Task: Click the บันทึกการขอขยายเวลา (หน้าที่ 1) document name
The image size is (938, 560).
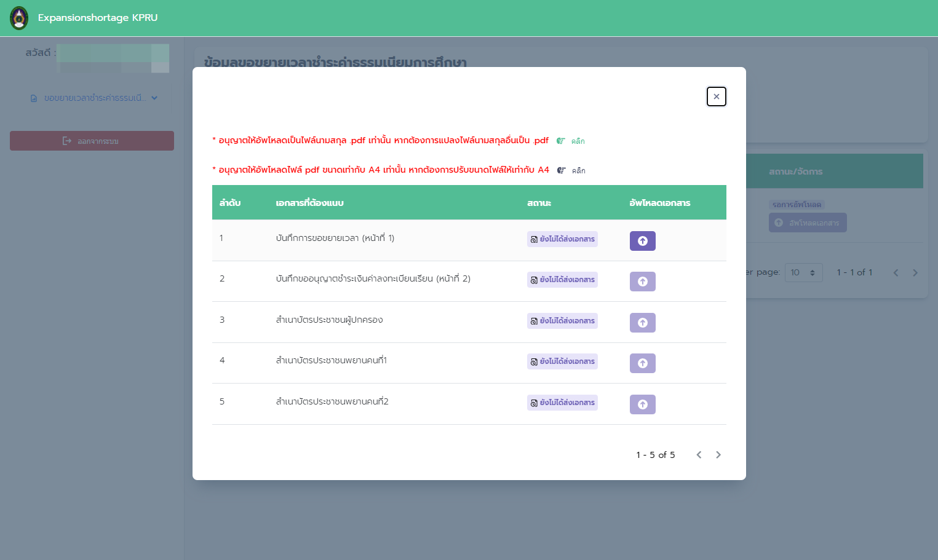Action: pos(335,238)
